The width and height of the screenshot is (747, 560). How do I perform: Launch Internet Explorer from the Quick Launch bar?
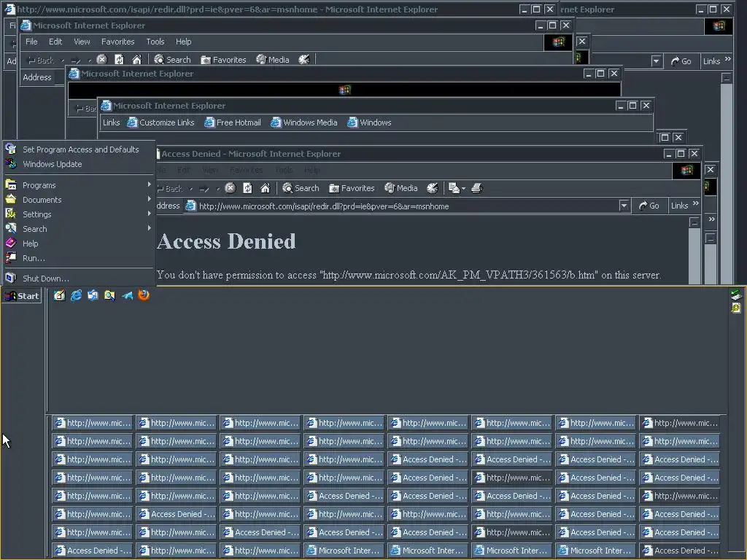(x=76, y=296)
